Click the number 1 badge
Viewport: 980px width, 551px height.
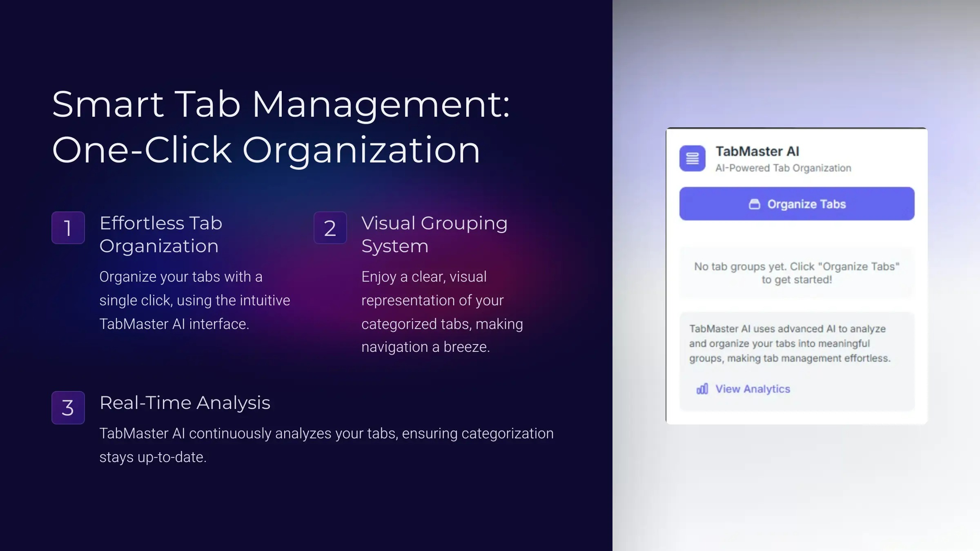(68, 228)
